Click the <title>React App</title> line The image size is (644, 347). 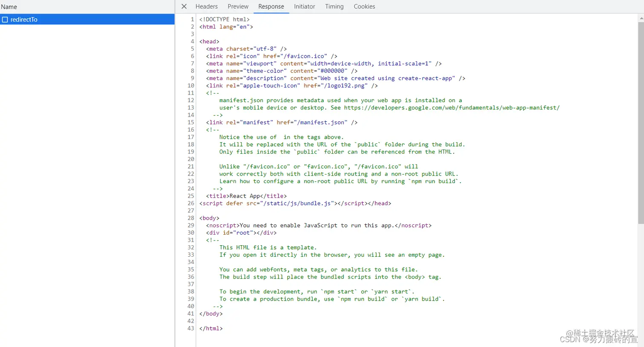point(247,196)
